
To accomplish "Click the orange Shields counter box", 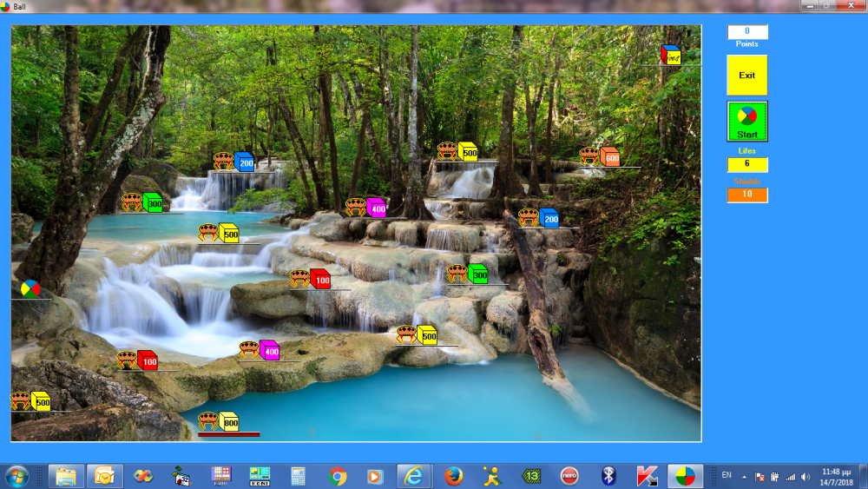I will tap(746, 195).
